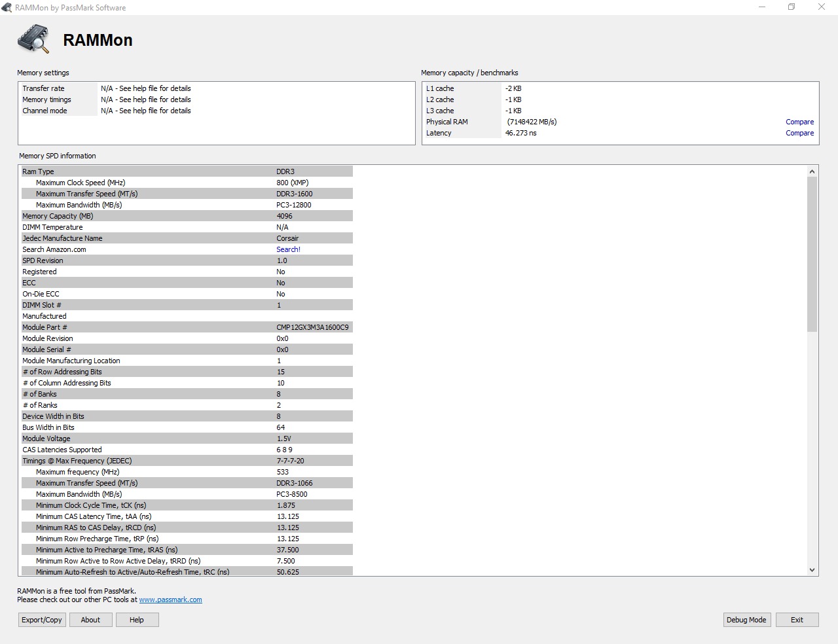Select the L1 cache row
The height and width of the screenshot is (644, 838).
pyautogui.click(x=620, y=88)
